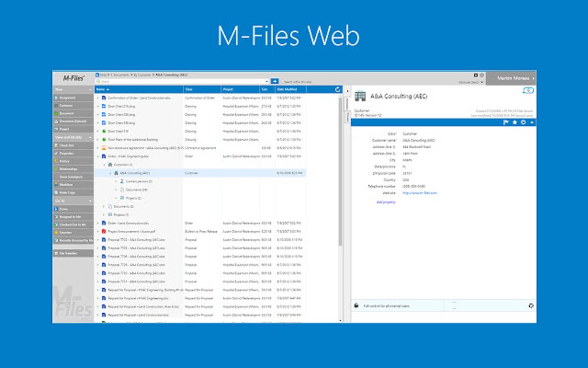
Task: Switch to the Preview tab
Action: [348, 116]
